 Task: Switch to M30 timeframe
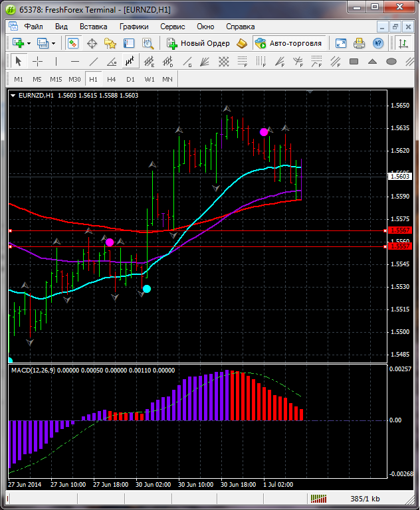tap(74, 80)
